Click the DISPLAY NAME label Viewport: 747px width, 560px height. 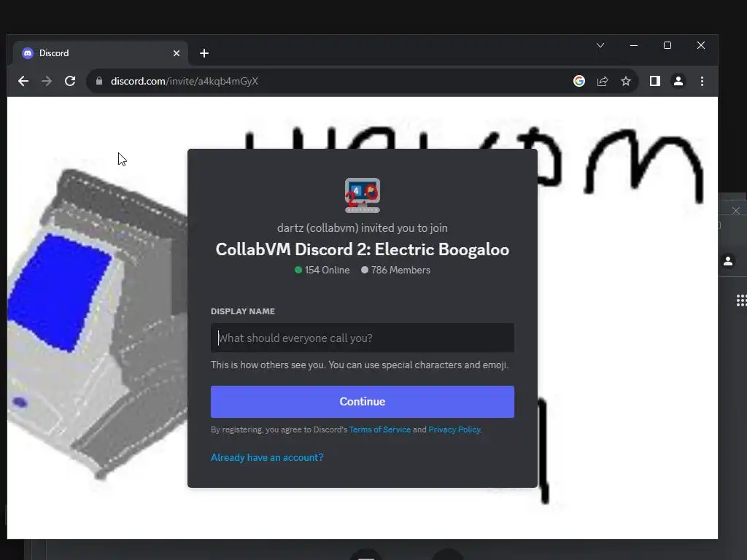(x=242, y=311)
